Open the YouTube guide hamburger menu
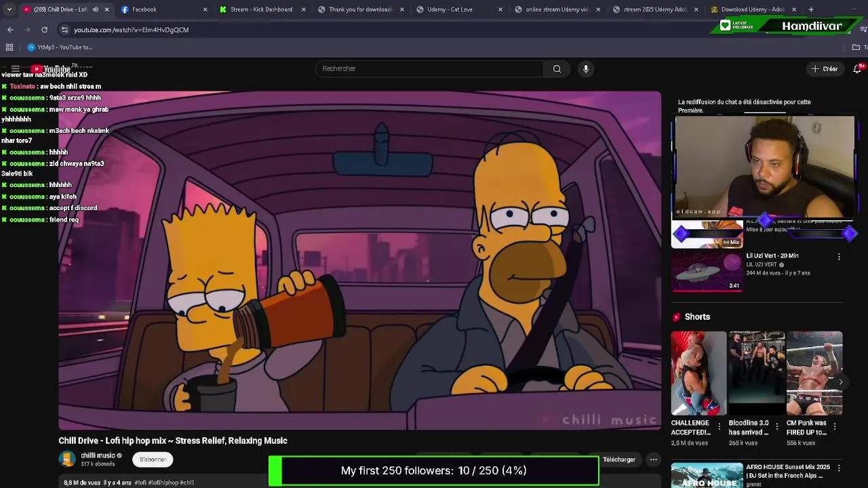Viewport: 868px width, 488px height. (15, 68)
